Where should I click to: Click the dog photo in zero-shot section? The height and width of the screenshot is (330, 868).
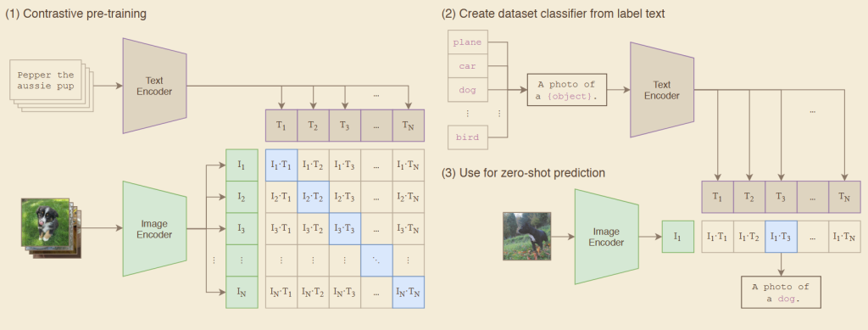[x=527, y=236]
